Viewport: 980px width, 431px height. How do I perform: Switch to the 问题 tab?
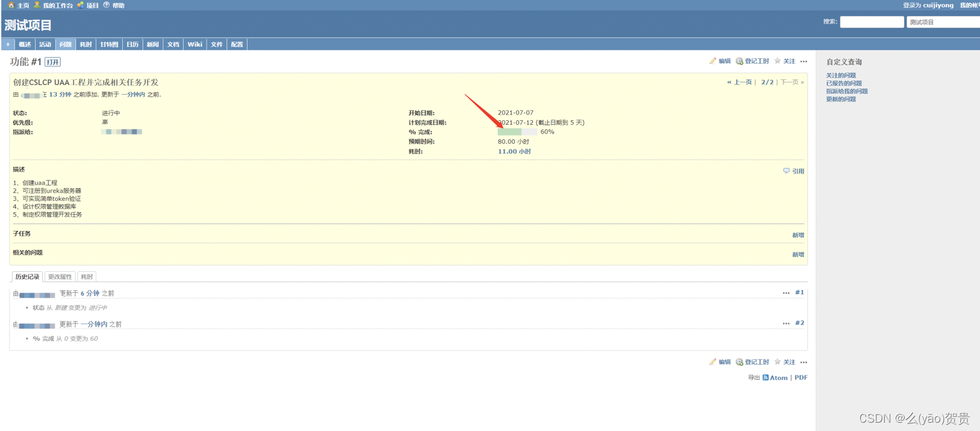(x=65, y=44)
